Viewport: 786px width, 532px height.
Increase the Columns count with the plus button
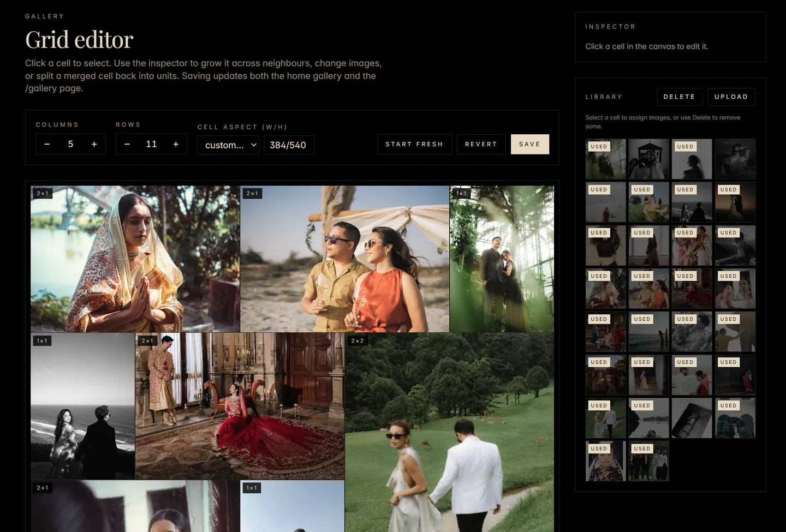94,144
